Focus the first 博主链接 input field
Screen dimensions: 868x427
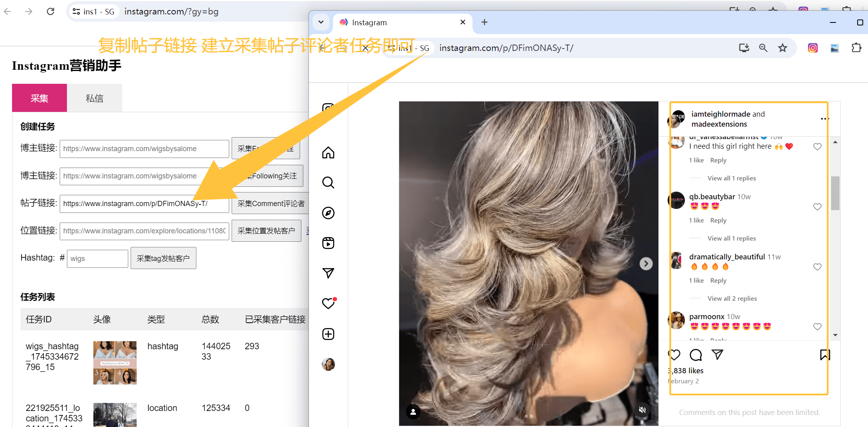point(144,149)
